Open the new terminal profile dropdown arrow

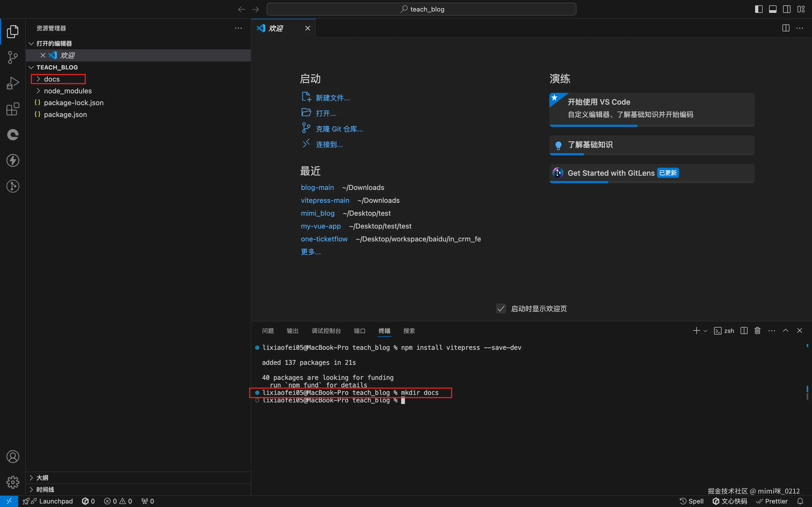(x=705, y=331)
